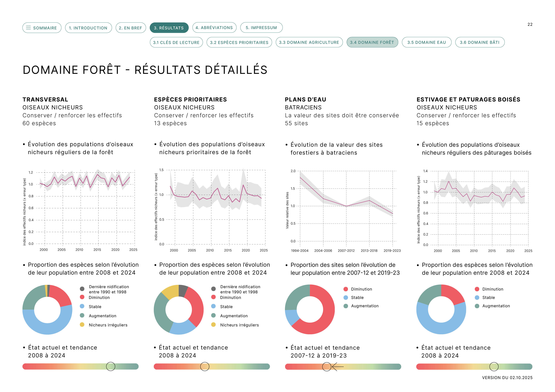Click the red Diminution dot in the Plans d'eau legend
Image resolution: width=555 pixels, height=392 pixels.
(x=346, y=289)
